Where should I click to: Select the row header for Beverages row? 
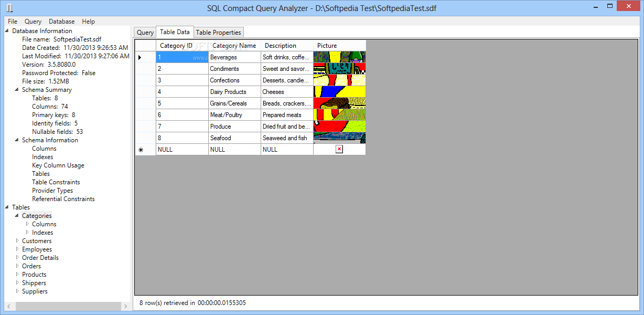145,57
